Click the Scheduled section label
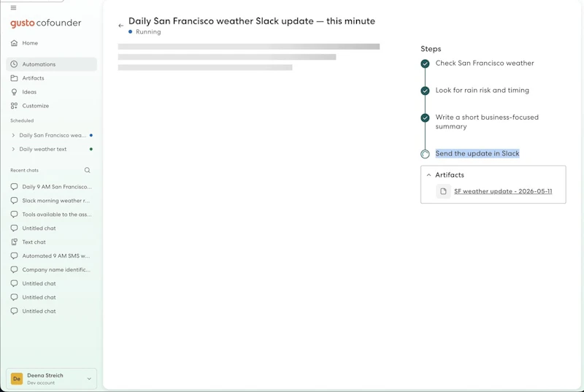The height and width of the screenshot is (392, 584). (x=22, y=120)
